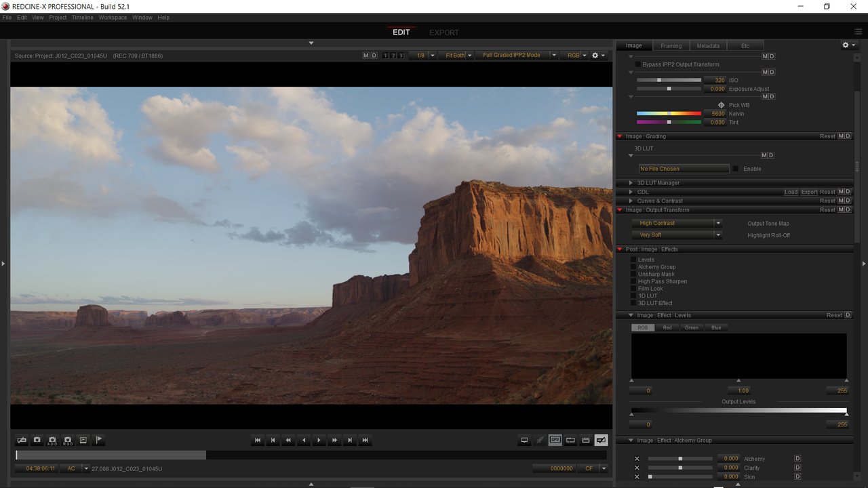Click the snapshot camera icon below viewer
The width and height of the screenshot is (868, 488).
tap(37, 440)
